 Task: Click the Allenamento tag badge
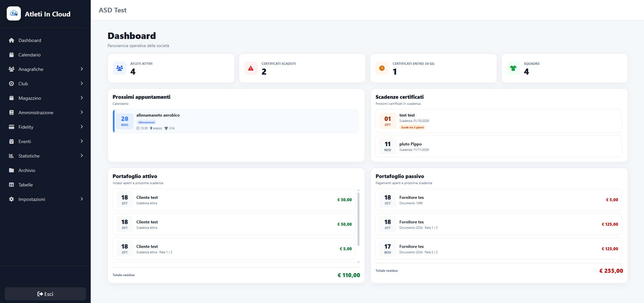(146, 122)
